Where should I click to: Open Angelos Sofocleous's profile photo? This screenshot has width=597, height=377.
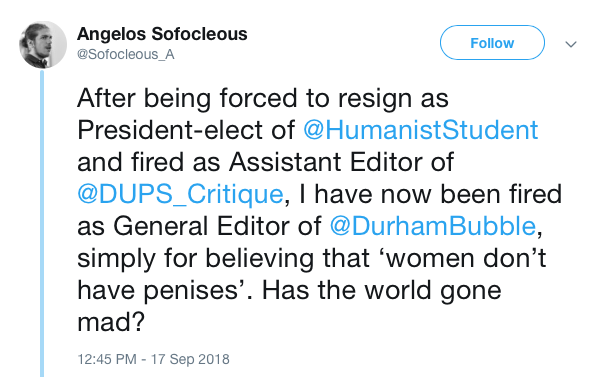click(43, 45)
